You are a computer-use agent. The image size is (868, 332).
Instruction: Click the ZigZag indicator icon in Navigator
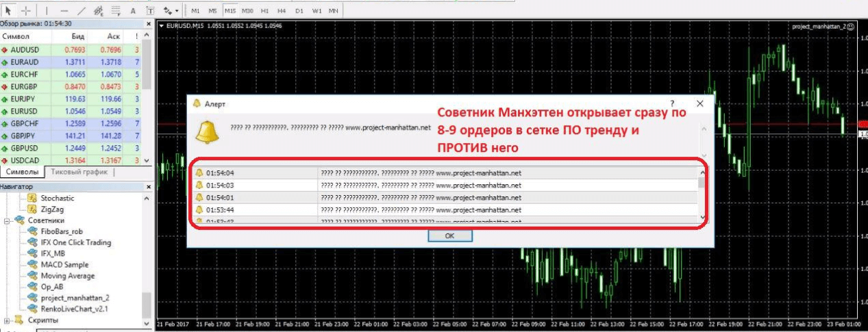tap(32, 209)
